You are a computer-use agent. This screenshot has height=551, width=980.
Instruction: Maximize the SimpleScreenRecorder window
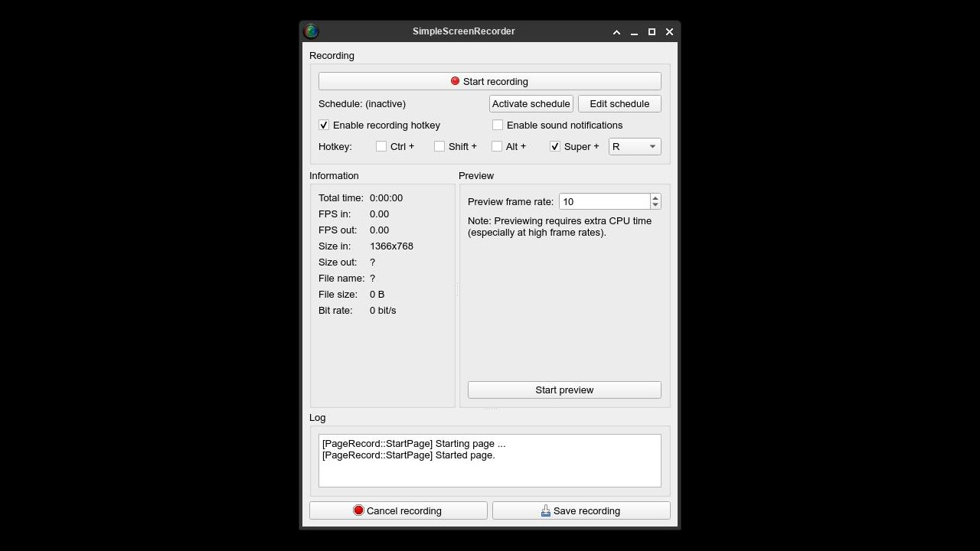coord(652,32)
